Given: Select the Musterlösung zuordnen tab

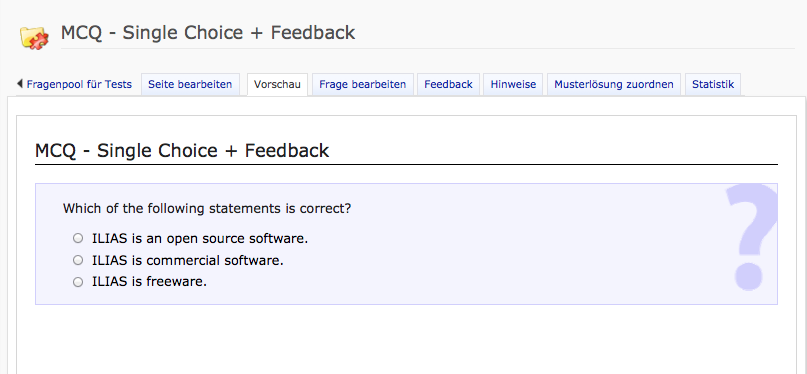Looking at the screenshot, I should [614, 84].
